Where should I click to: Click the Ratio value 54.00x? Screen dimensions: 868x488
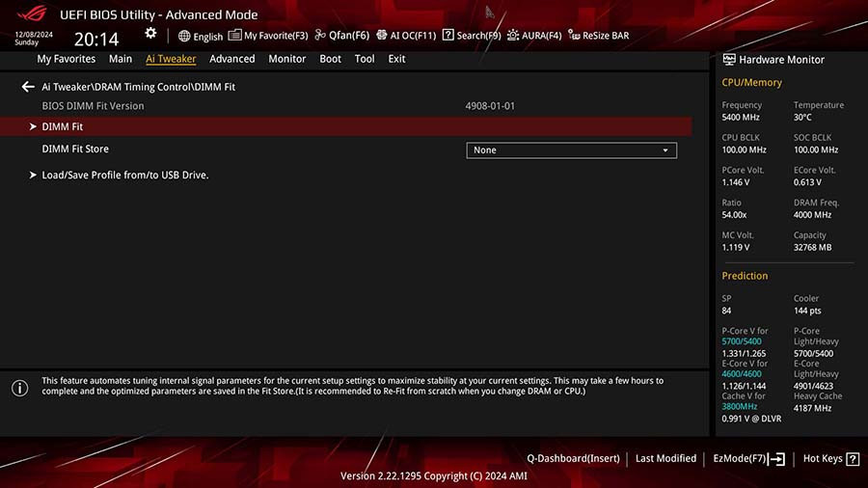pyautogui.click(x=734, y=215)
